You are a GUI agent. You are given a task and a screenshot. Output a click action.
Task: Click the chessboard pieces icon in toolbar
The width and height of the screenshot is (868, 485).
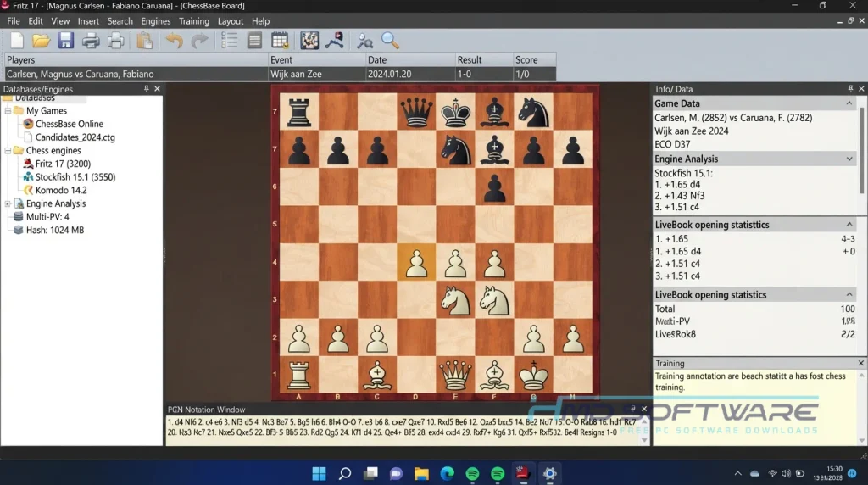click(309, 41)
